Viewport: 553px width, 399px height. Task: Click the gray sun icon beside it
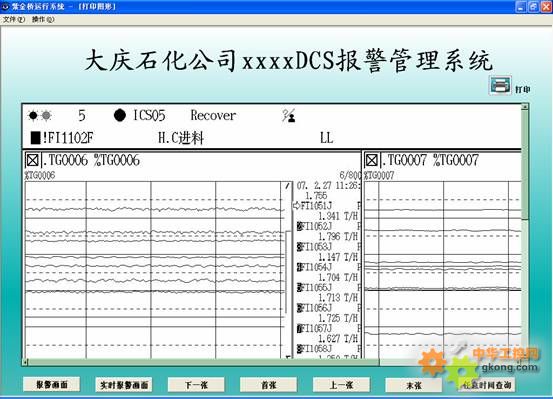tap(47, 115)
